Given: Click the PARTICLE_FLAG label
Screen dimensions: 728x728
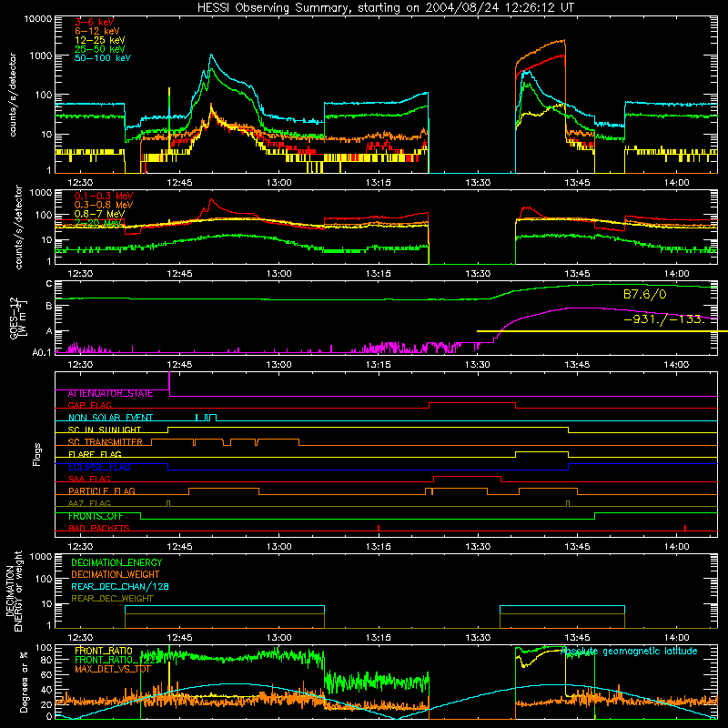Looking at the screenshot, I should pos(102,490).
